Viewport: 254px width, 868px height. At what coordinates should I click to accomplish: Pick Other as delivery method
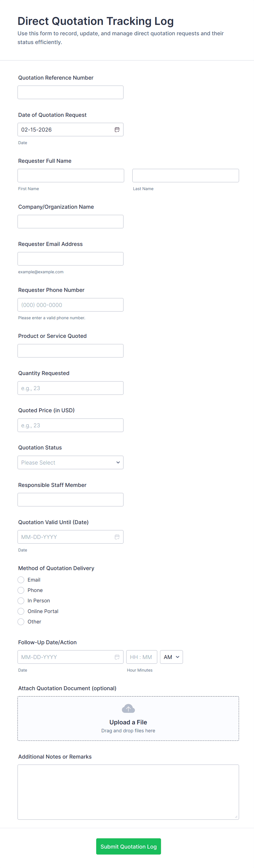point(21,621)
